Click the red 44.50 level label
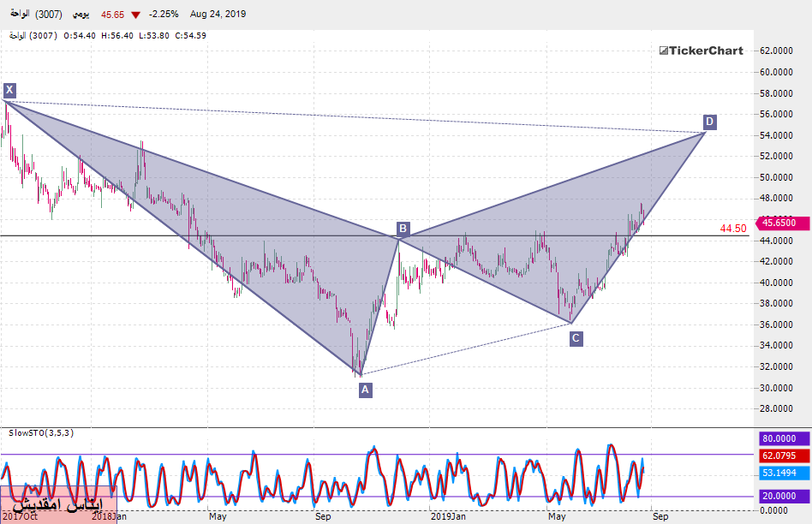 pos(733,229)
